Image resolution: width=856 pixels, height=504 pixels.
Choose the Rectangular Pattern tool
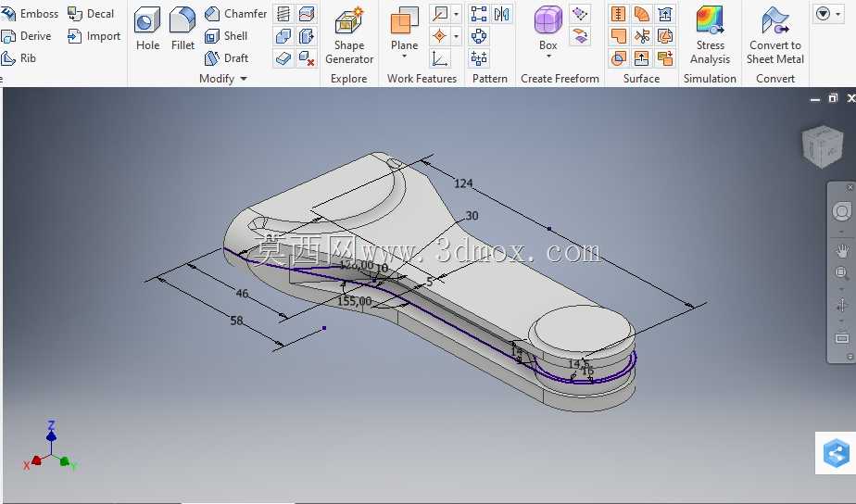479,14
